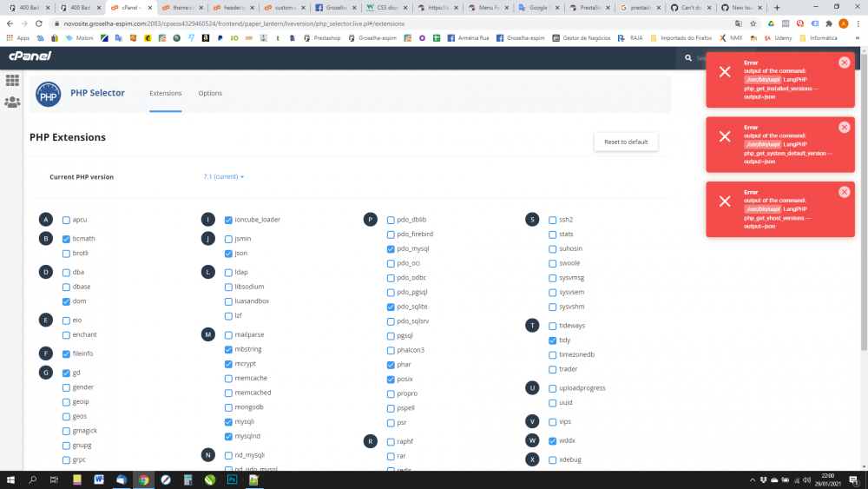Image resolution: width=868 pixels, height=489 pixels.
Task: Uncheck the pdo_mysql extension
Action: tap(391, 249)
